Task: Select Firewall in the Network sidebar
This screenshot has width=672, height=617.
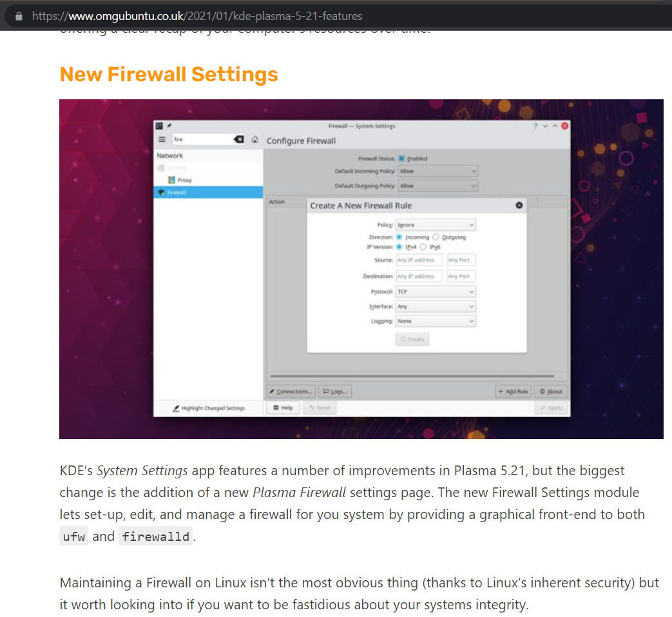Action: (208, 192)
